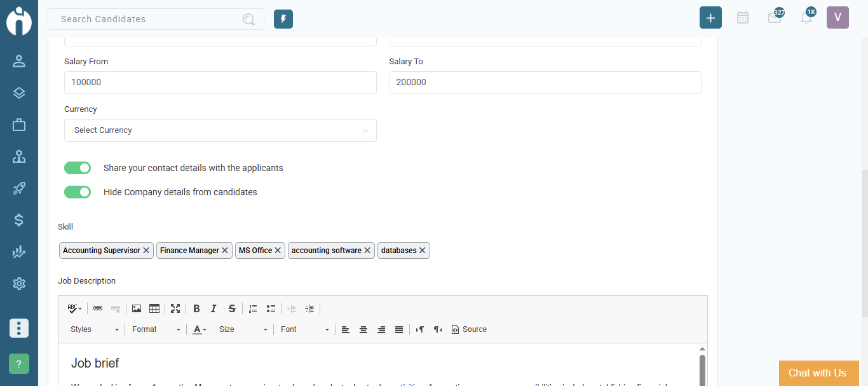Justify the text
This screenshot has height=386, width=868.
399,329
